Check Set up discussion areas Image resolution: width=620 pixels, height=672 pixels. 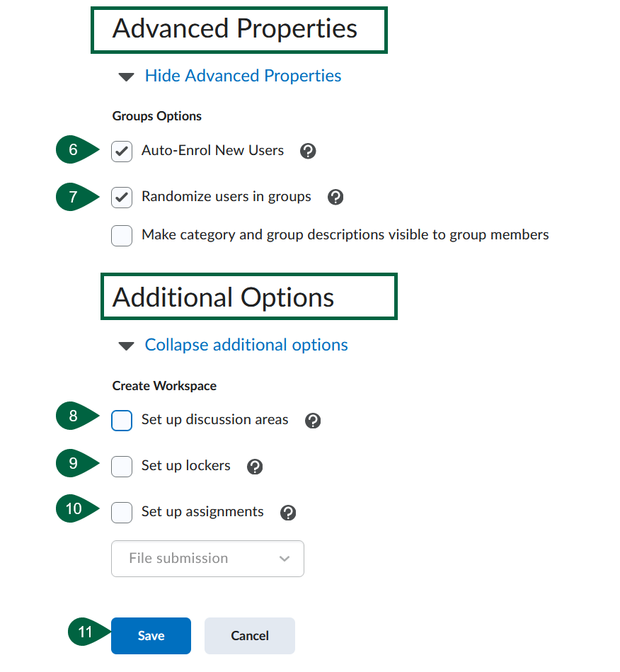121,420
